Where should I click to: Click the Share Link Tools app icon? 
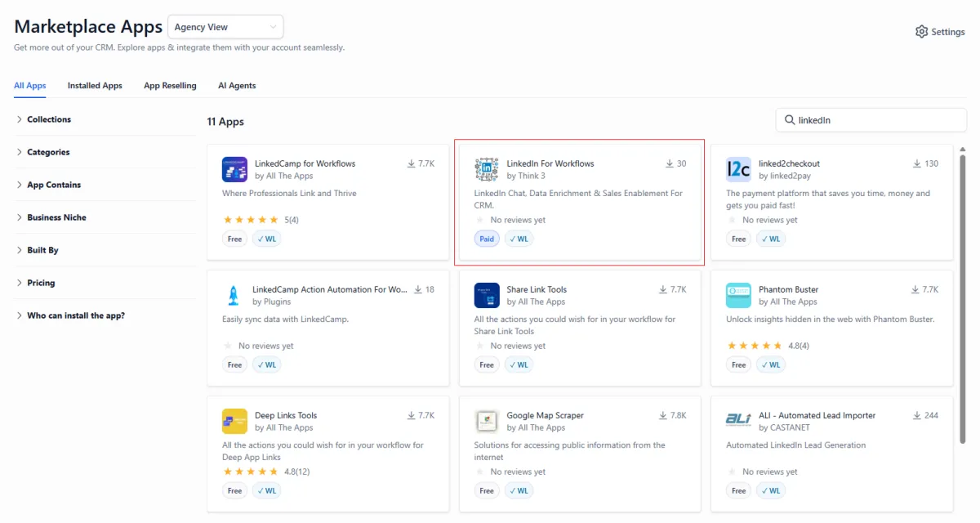[487, 295]
